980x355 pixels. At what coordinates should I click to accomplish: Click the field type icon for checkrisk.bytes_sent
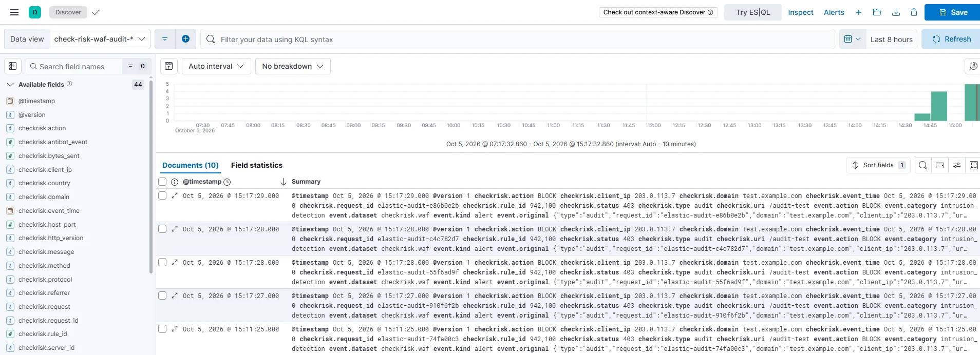(x=10, y=156)
